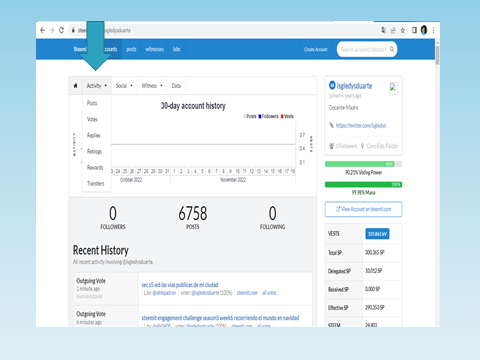The height and width of the screenshot is (360, 480).
Task: Select Reblogs in the Activity menu
Action: pyautogui.click(x=94, y=151)
